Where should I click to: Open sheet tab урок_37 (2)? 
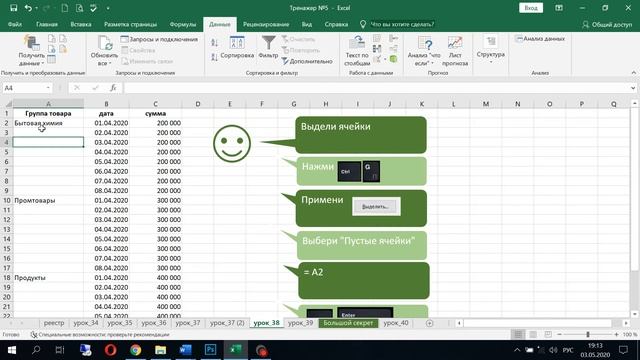pyautogui.click(x=227, y=323)
